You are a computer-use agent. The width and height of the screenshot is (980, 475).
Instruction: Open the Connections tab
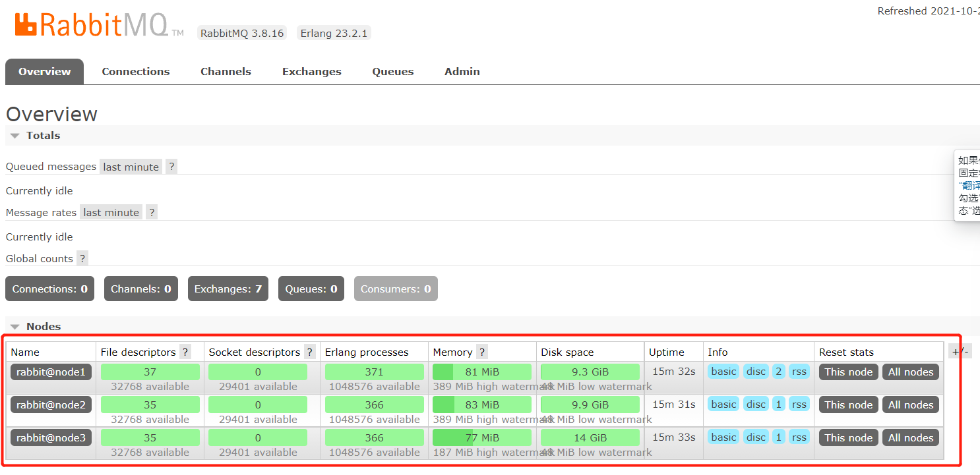point(136,71)
